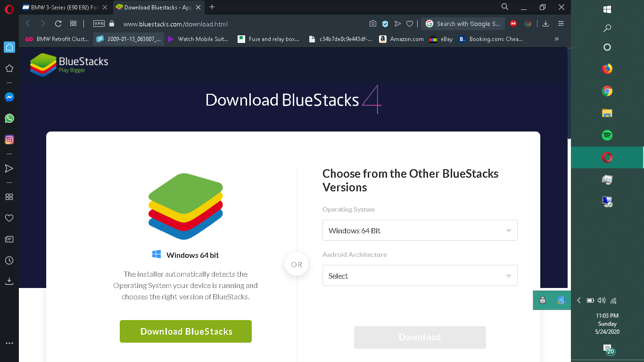Open sidebar three-dots setup menu

click(9, 343)
